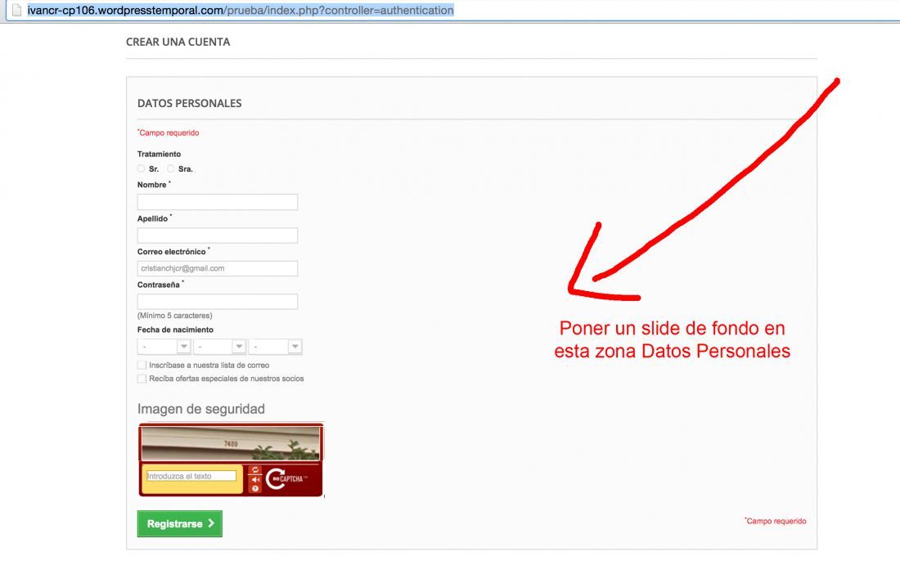This screenshot has height=588, width=900.
Task: Click the Registrarse button
Action: pos(180,523)
